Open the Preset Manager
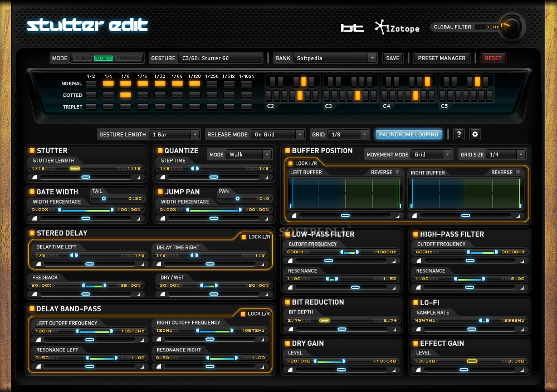This screenshot has width=557, height=392. (442, 58)
